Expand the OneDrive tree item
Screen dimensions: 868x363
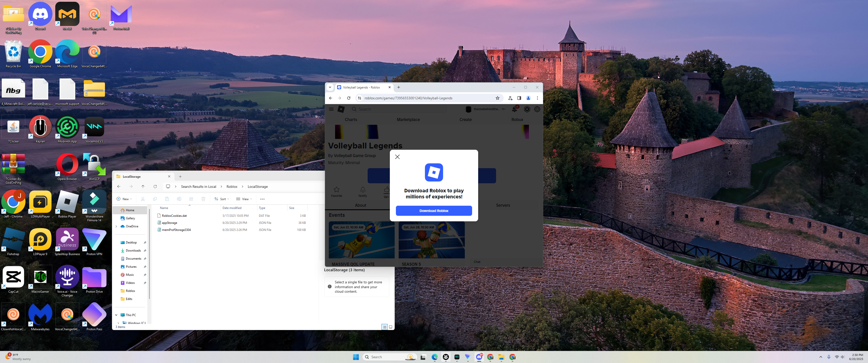pos(116,226)
